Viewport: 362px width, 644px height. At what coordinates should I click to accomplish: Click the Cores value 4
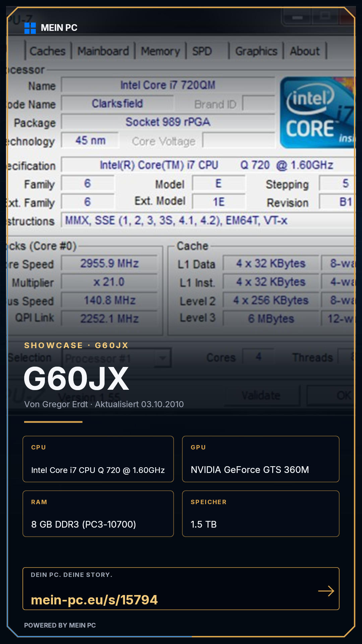pyautogui.click(x=258, y=357)
